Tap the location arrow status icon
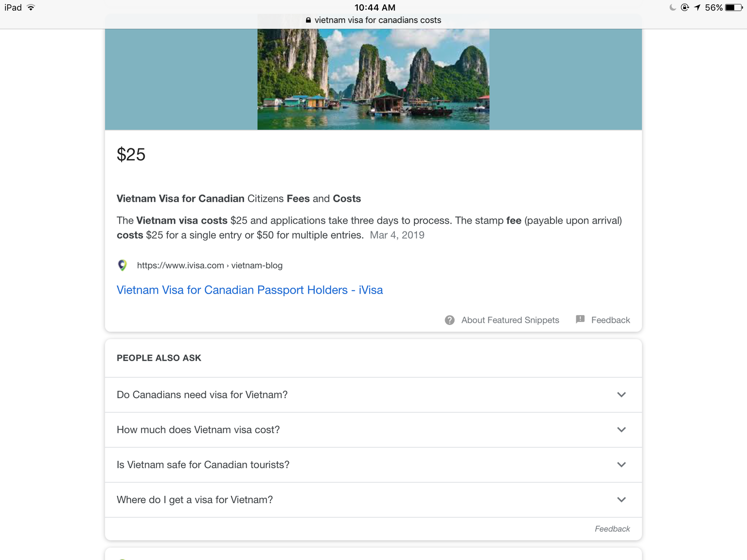 tap(697, 8)
